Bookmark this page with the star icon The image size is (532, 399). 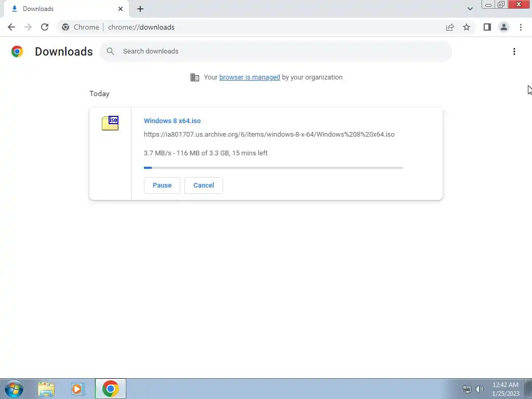[467, 27]
